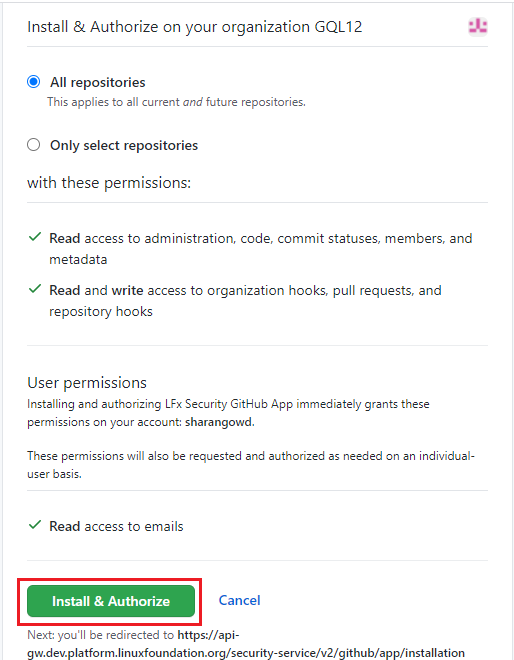
Task: Click the 'current and future repositories' description
Action: click(x=176, y=102)
